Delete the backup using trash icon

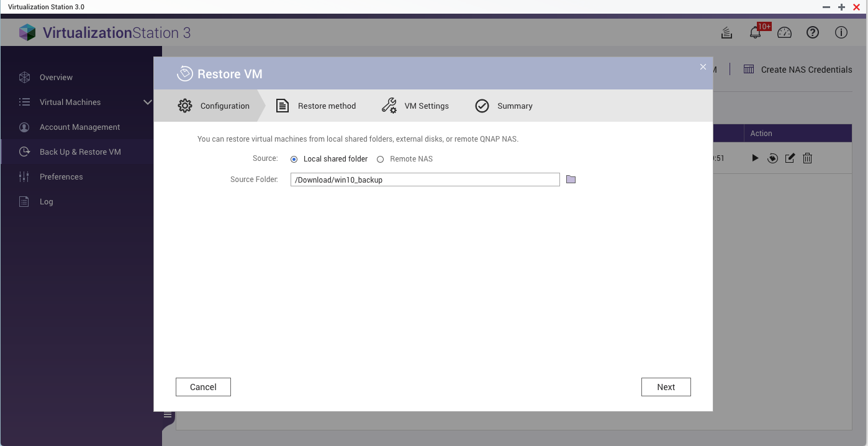point(807,158)
